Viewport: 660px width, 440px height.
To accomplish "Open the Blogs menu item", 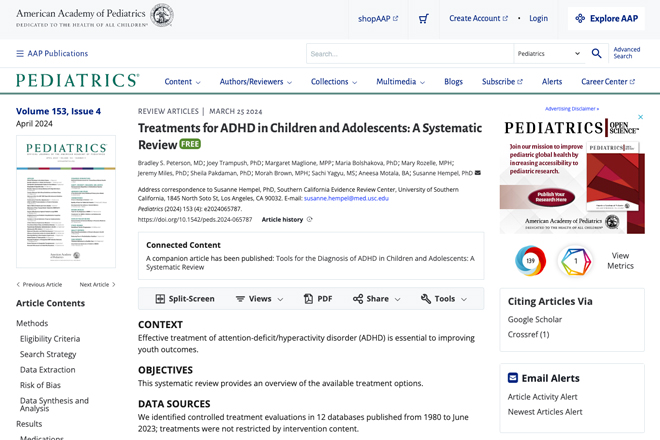I will coord(453,82).
